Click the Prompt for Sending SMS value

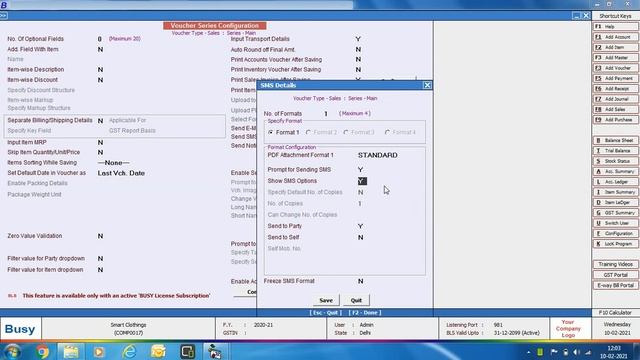[x=360, y=169]
